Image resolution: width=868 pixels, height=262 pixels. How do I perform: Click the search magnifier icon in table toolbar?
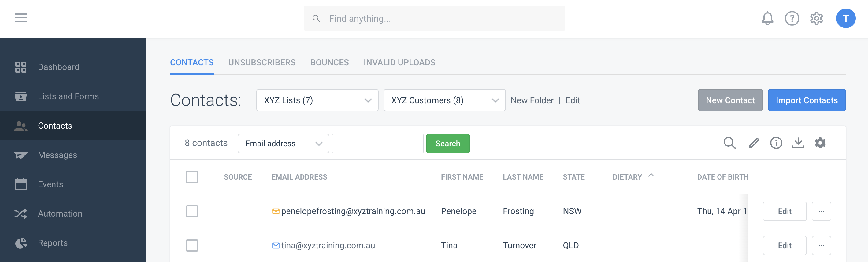pos(729,143)
